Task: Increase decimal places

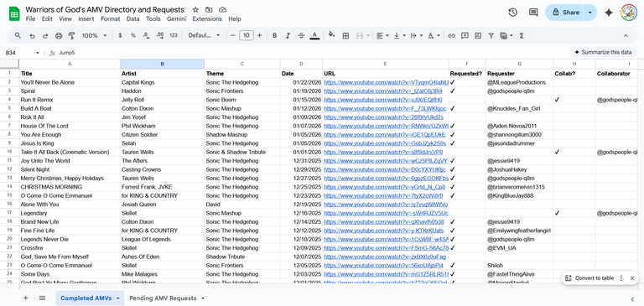Action: point(160,36)
